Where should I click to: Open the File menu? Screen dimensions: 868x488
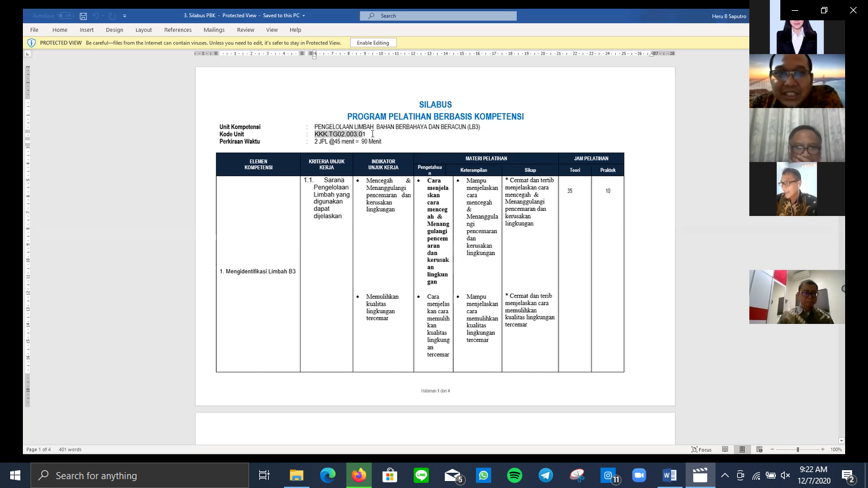pyautogui.click(x=34, y=30)
